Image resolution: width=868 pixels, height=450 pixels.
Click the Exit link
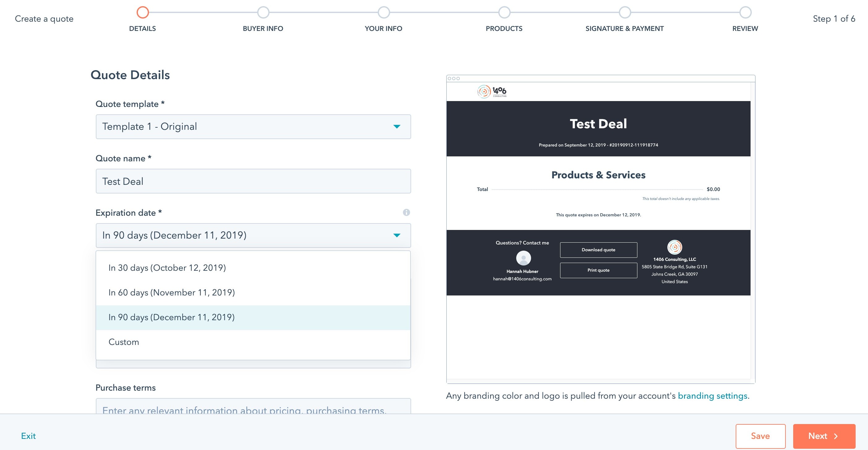coord(28,436)
